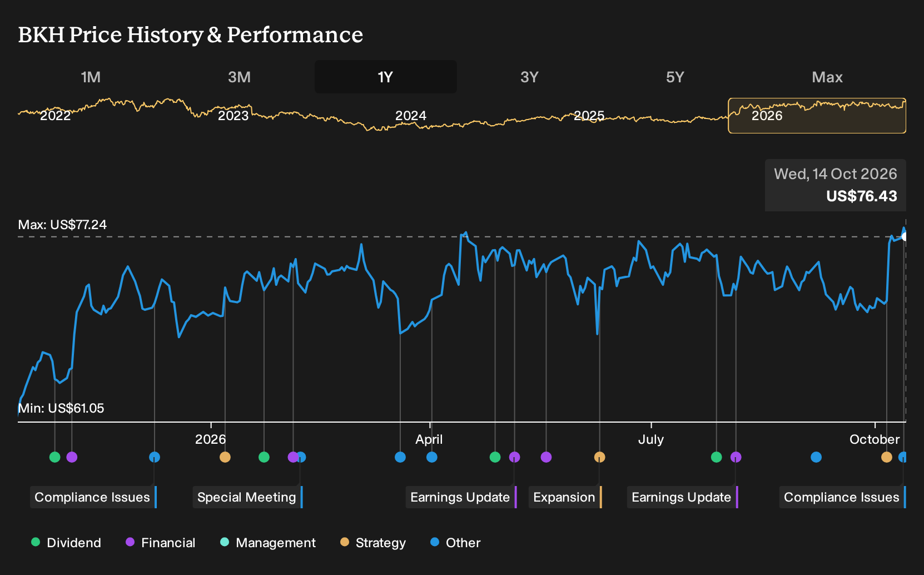Toggle the Financial legend filter
The height and width of the screenshot is (575, 924).
[160, 543]
